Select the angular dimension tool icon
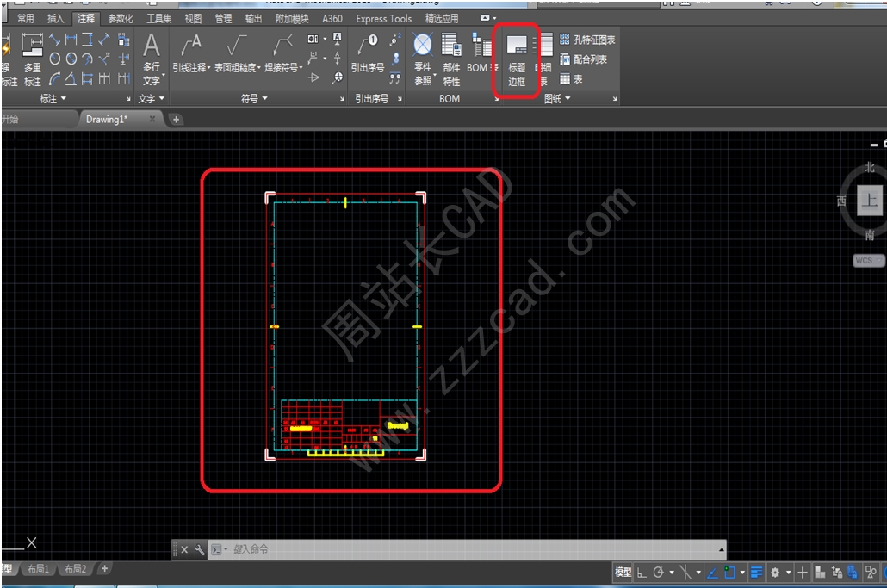Viewport: 887px width, 588px height. (x=71, y=78)
